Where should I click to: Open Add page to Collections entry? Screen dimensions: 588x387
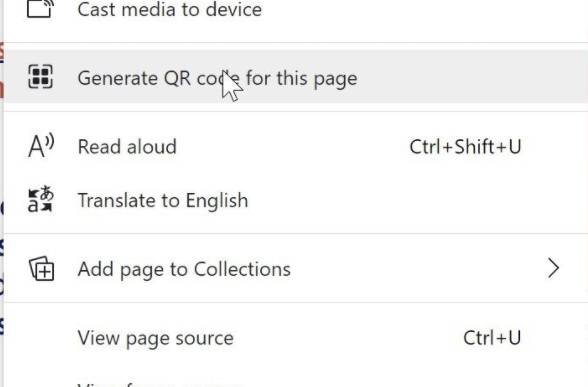point(296,268)
